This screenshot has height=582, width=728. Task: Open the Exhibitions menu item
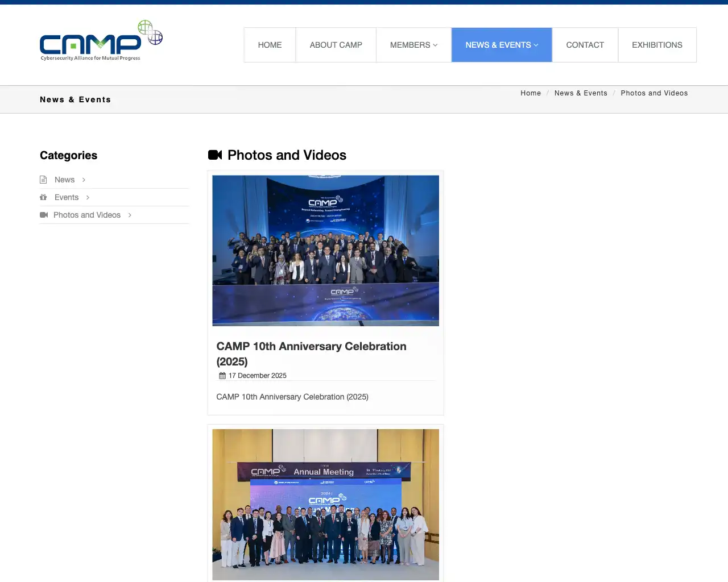coord(657,45)
